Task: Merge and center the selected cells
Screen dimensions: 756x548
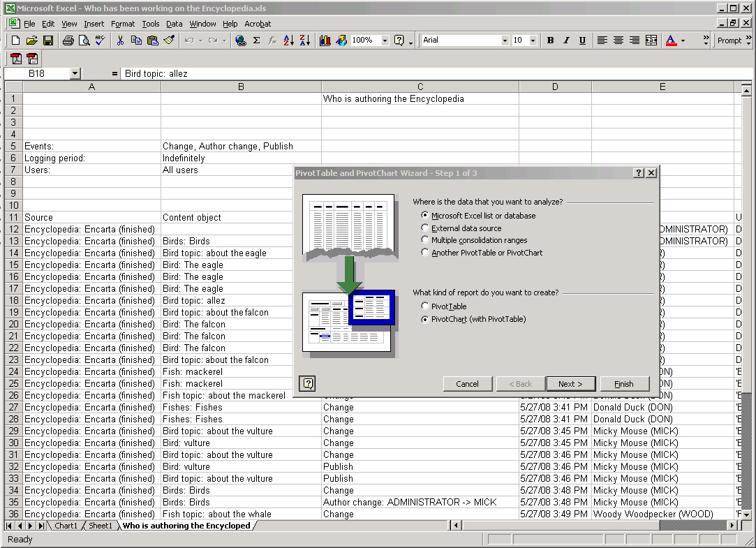Action: [651, 40]
